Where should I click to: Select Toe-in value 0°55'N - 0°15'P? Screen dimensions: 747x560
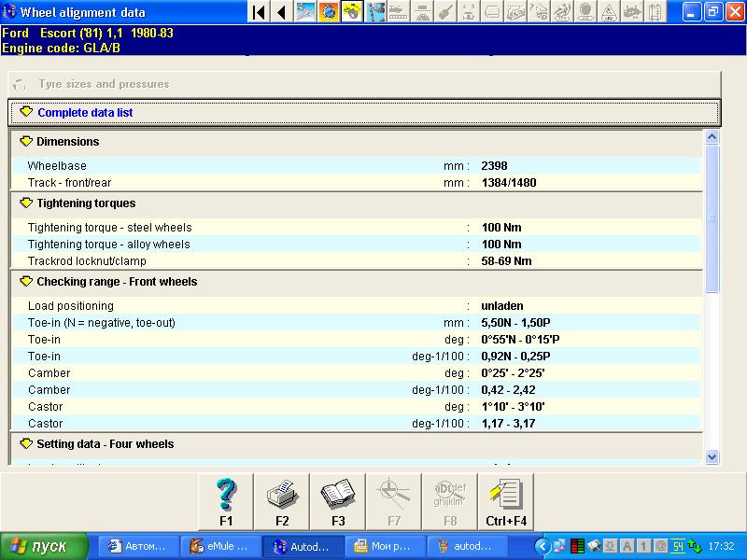click(520, 340)
